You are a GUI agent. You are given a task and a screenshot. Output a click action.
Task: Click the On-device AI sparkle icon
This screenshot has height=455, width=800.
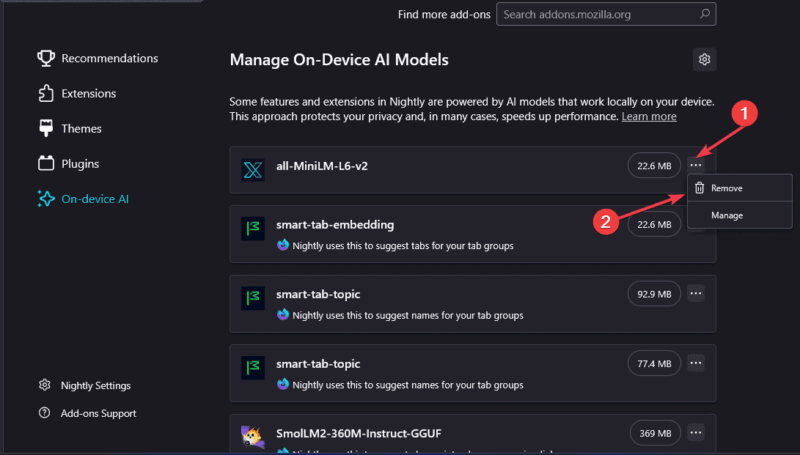pos(46,199)
